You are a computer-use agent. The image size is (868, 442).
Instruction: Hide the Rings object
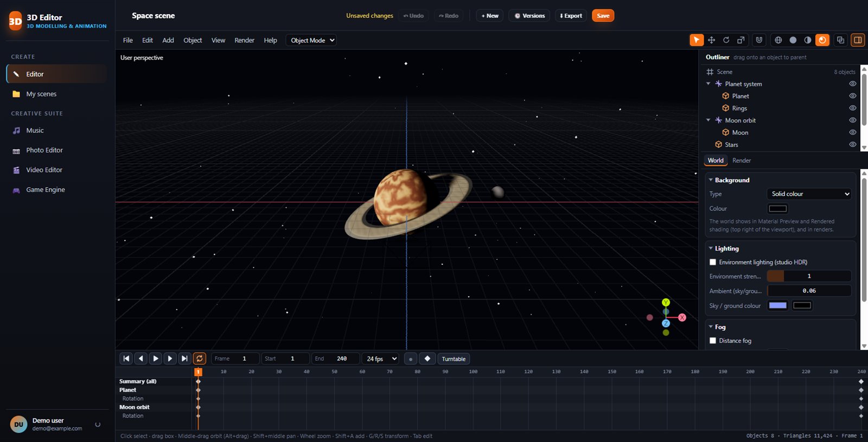[853, 108]
